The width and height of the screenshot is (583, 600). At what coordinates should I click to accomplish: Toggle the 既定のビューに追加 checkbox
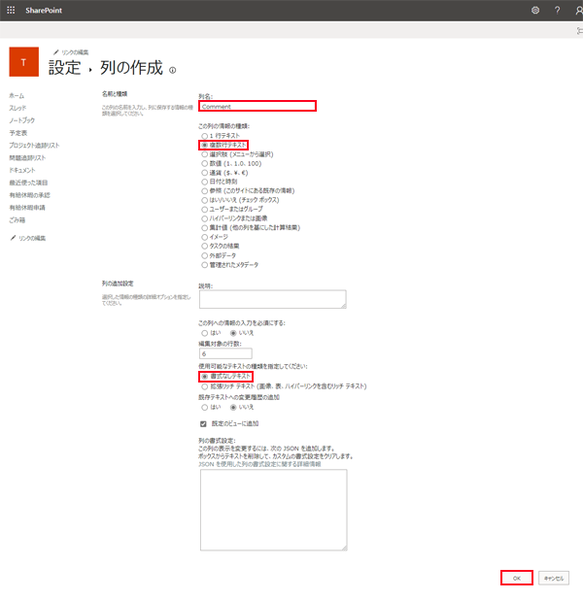pyautogui.click(x=203, y=424)
